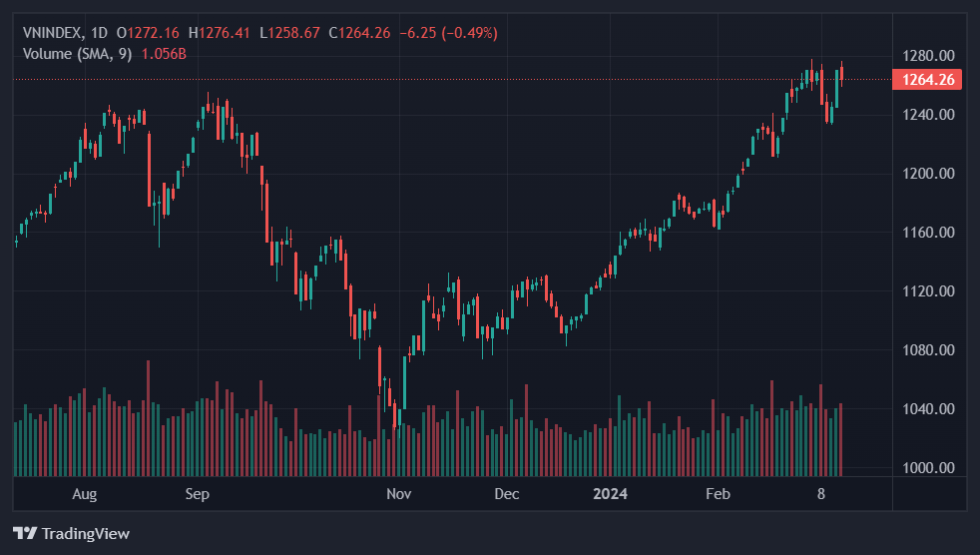
Task: Click the 1.056B volume value
Action: pyautogui.click(x=164, y=53)
